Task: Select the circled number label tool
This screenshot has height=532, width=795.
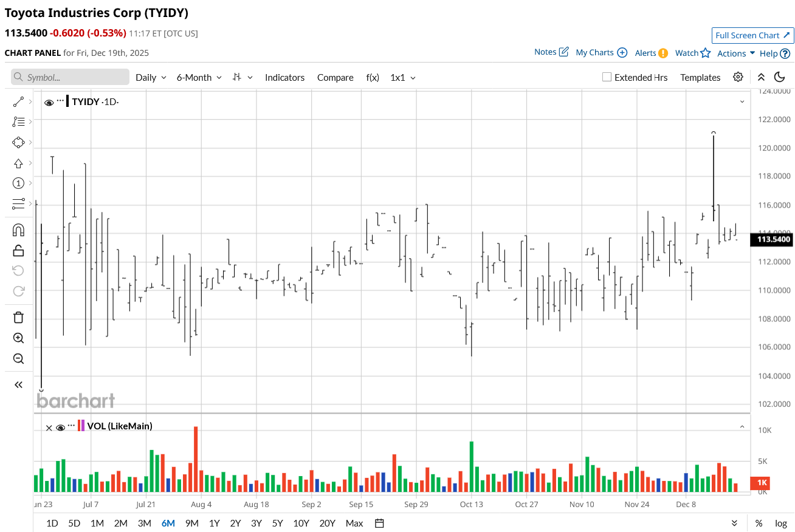Action: [18, 183]
